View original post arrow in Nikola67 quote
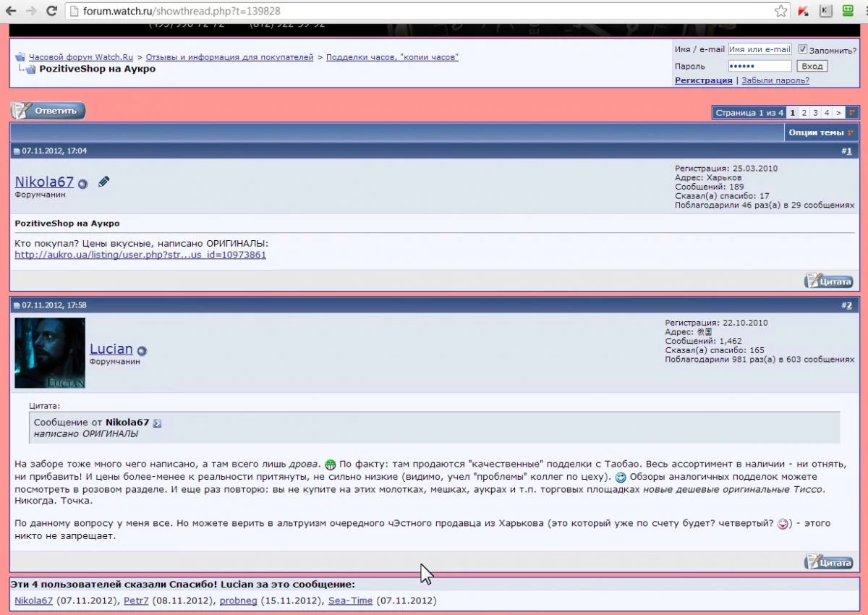The height and width of the screenshot is (615, 868). pyautogui.click(x=157, y=423)
